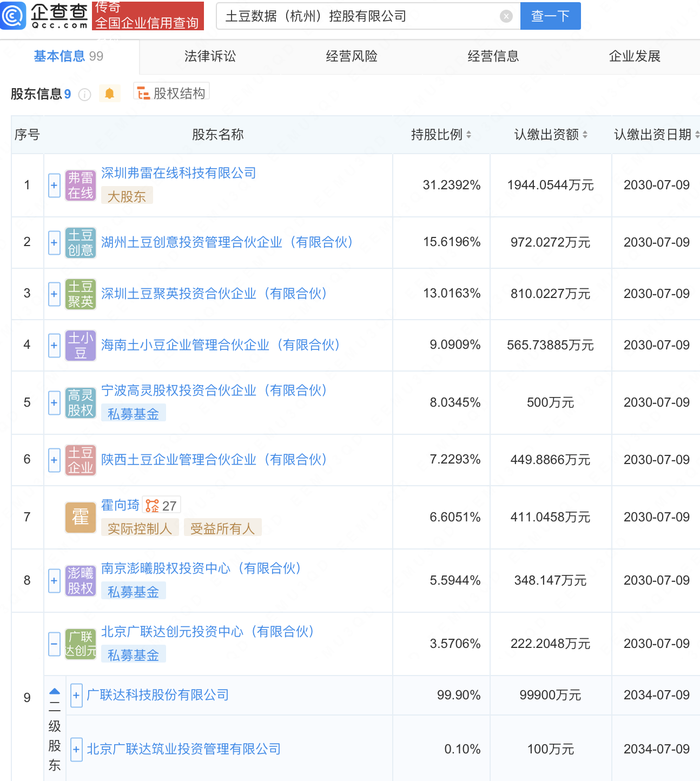This screenshot has height=781, width=700.
Task: Click the 高灵股权 company logo
Action: (81, 403)
